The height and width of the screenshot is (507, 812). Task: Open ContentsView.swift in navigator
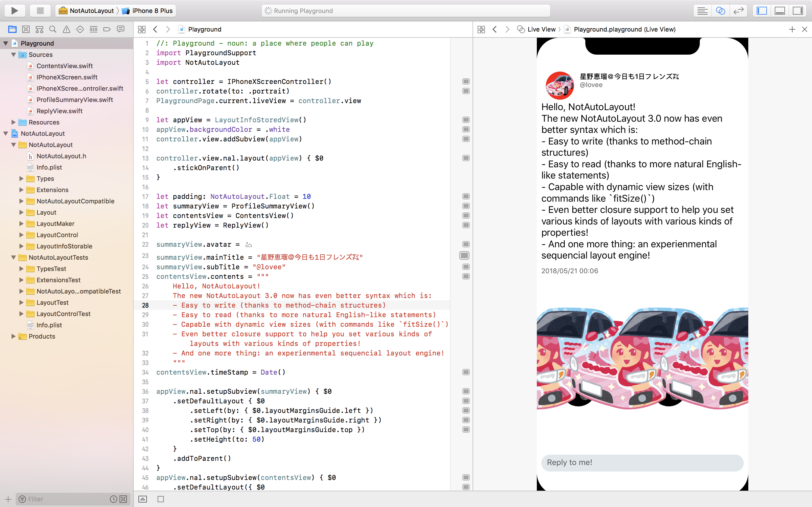click(63, 65)
